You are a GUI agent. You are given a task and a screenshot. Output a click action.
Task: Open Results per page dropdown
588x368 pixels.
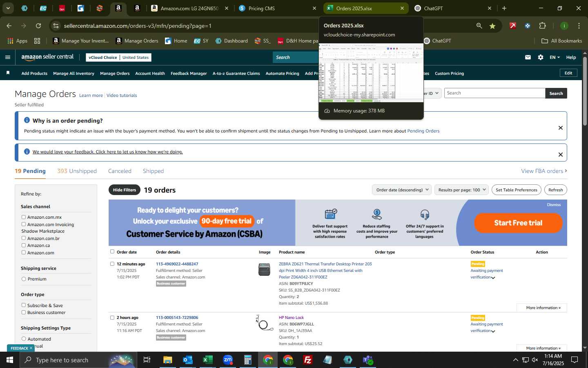click(461, 190)
